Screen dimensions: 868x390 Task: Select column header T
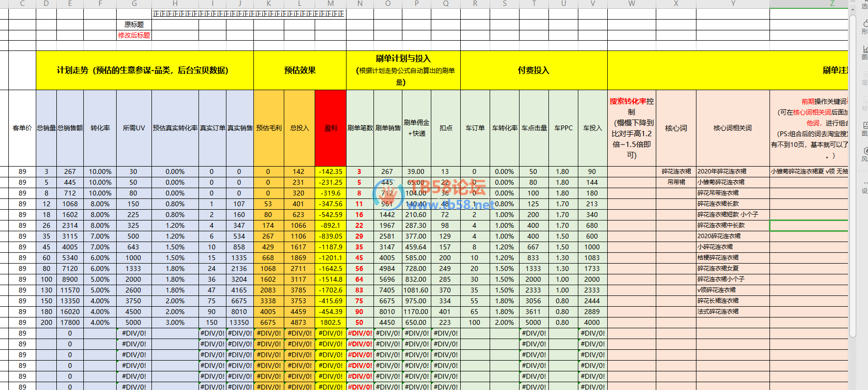534,3
